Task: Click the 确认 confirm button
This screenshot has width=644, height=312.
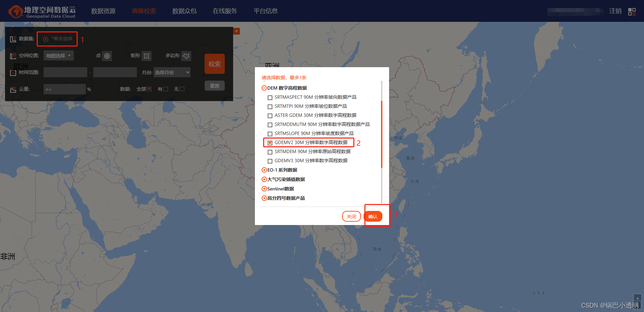Action: [x=373, y=216]
